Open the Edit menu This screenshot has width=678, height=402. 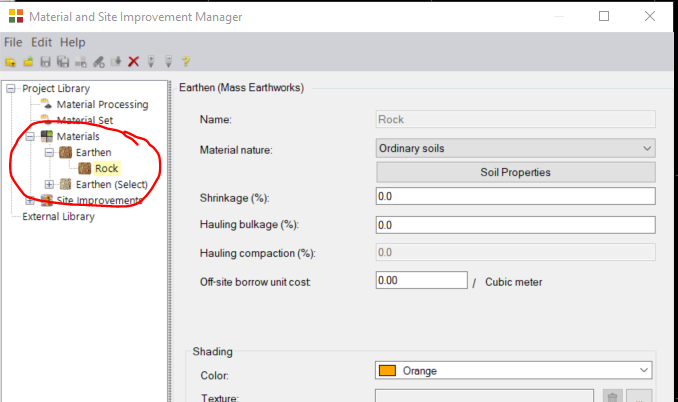[41, 43]
